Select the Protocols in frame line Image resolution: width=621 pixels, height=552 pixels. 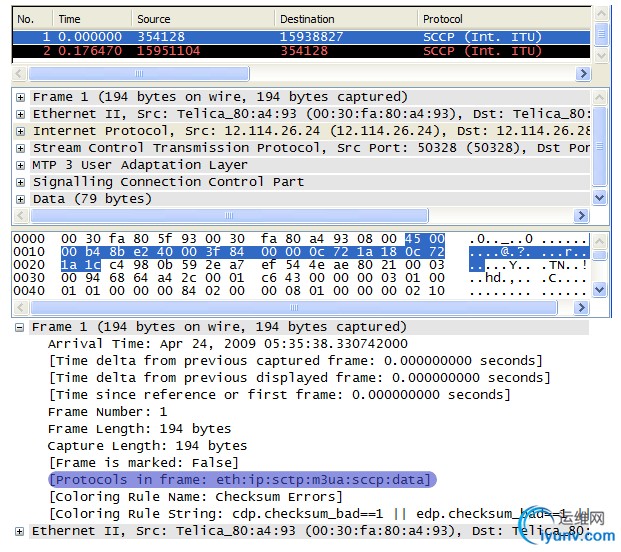tap(242, 480)
